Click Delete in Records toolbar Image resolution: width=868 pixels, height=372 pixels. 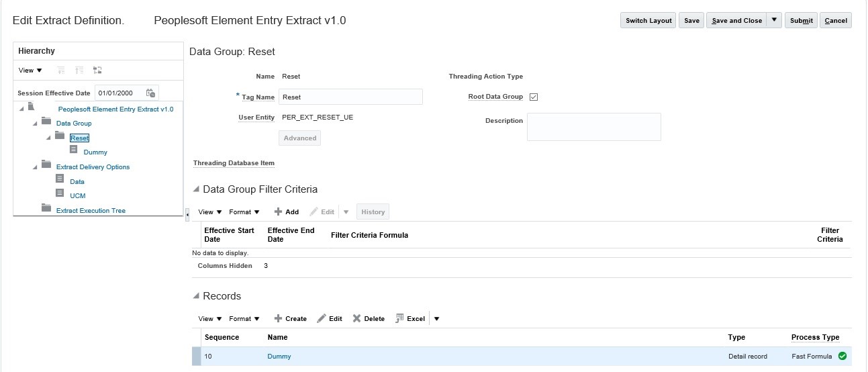click(369, 319)
